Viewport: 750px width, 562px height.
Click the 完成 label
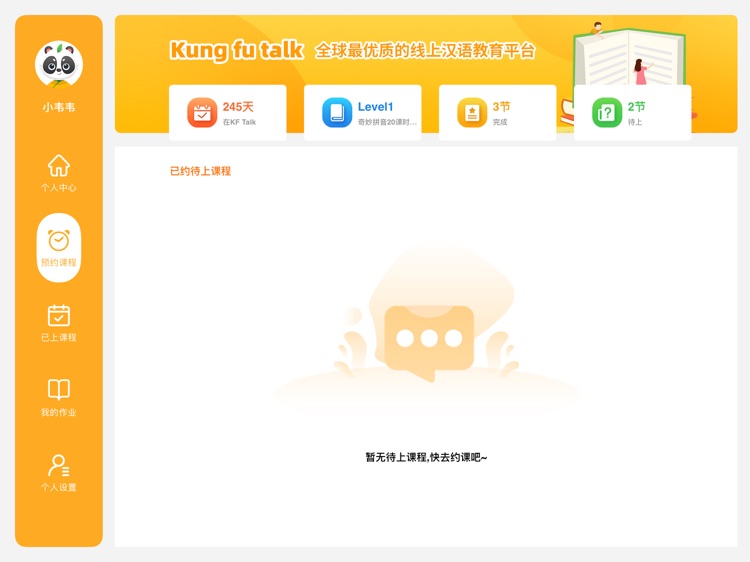[500, 122]
